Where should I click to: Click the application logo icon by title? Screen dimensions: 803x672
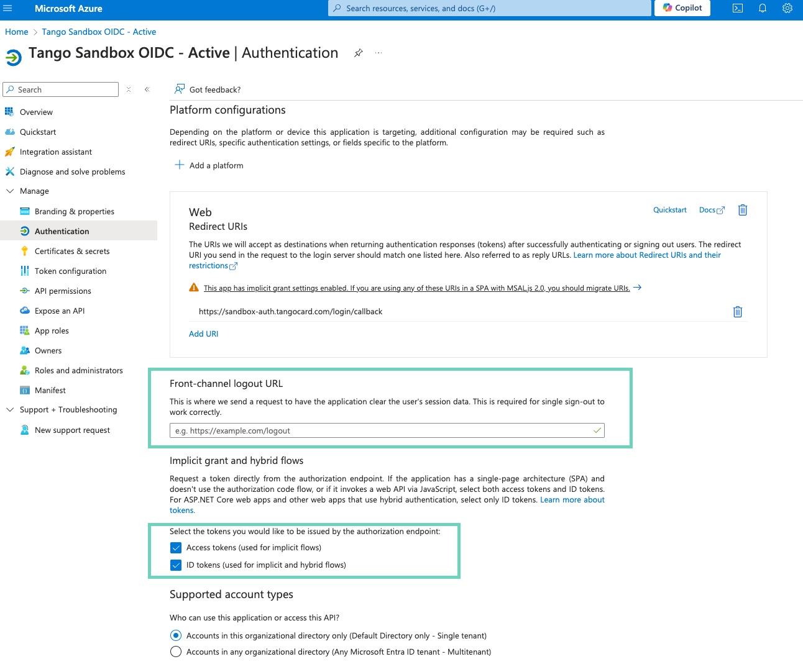pyautogui.click(x=13, y=58)
